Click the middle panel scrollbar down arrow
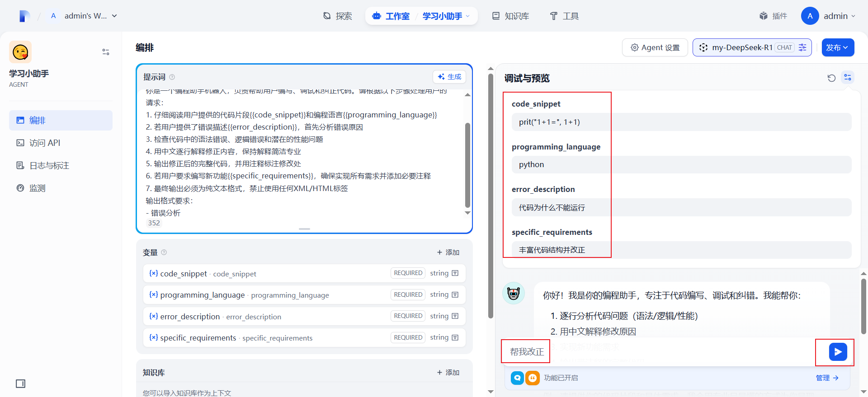Image resolution: width=868 pixels, height=397 pixels. (x=491, y=391)
